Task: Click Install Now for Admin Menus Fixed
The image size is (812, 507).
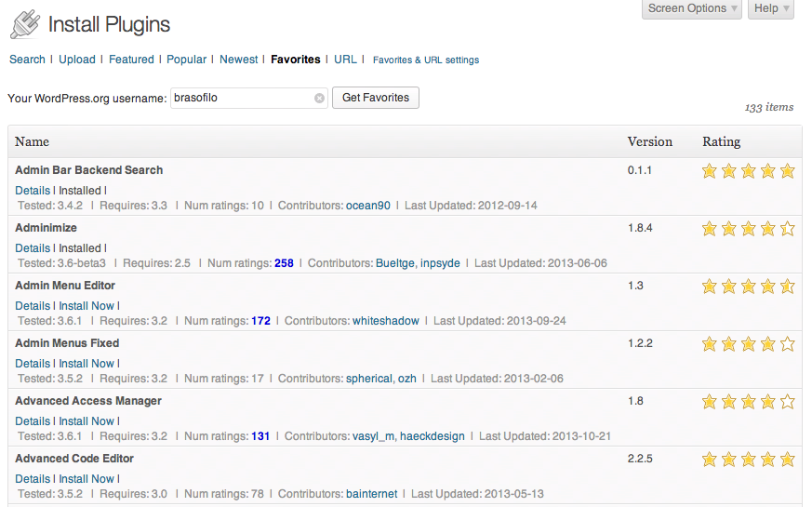Action: pos(87,364)
